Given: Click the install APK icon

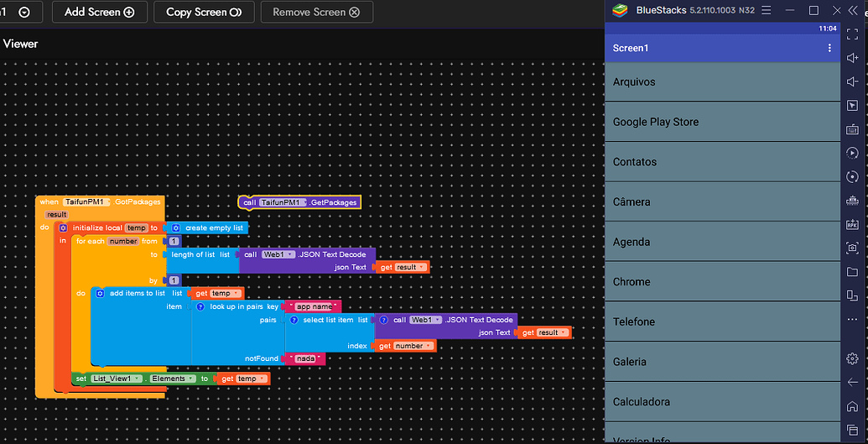Looking at the screenshot, I should click(x=853, y=224).
